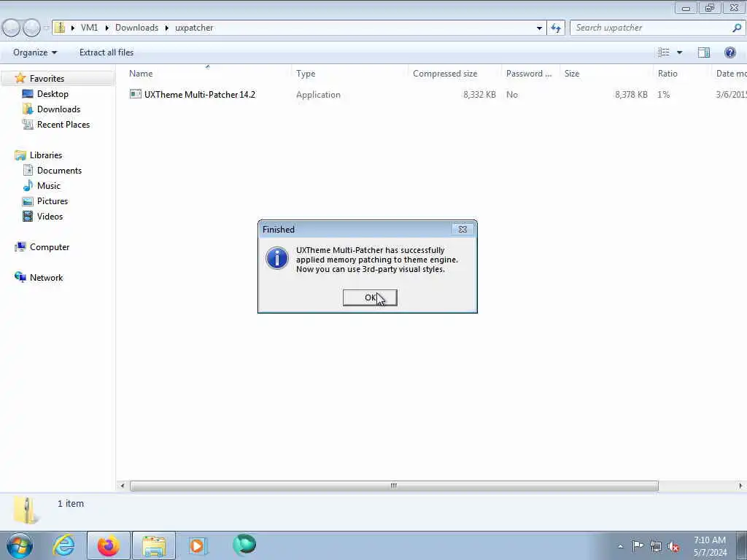Viewport: 747px width, 560px height.
Task: Expand arrow after Downloads breadcrumb
Action: pyautogui.click(x=167, y=28)
